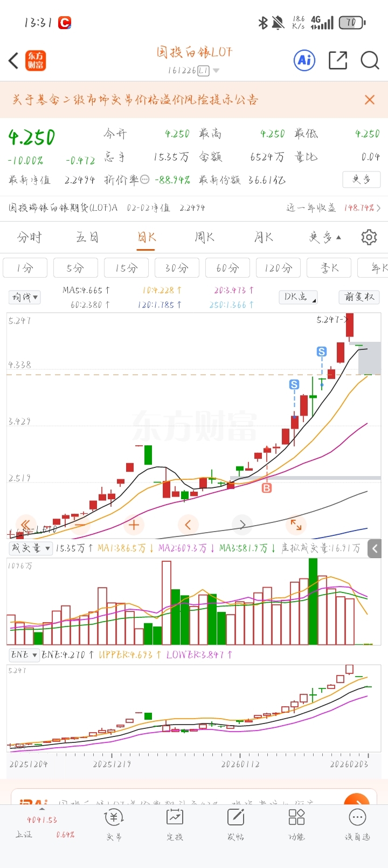Zoom out chart with minus icon
The height and width of the screenshot is (868, 388).
pyautogui.click(x=80, y=525)
